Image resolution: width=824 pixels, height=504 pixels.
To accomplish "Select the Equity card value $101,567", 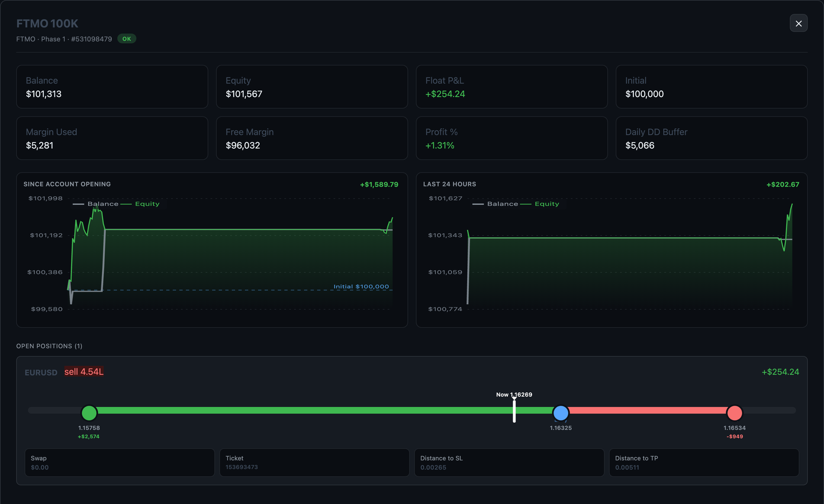I will pos(244,94).
